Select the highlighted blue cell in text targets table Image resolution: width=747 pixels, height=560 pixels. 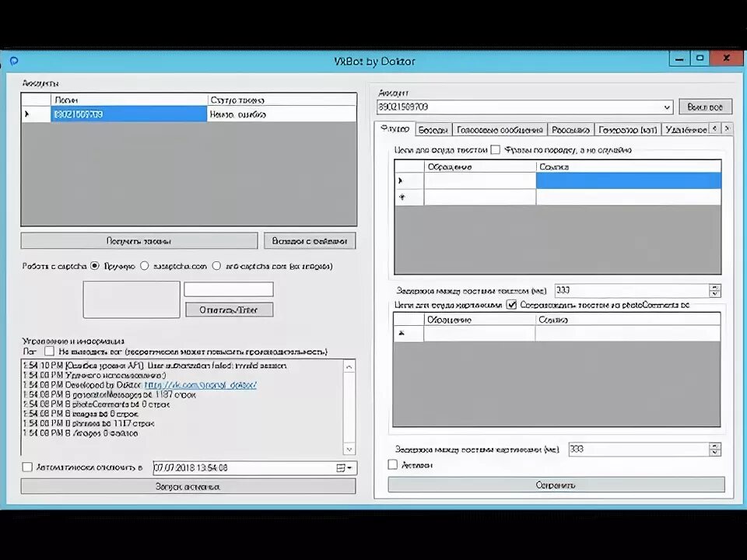point(629,181)
